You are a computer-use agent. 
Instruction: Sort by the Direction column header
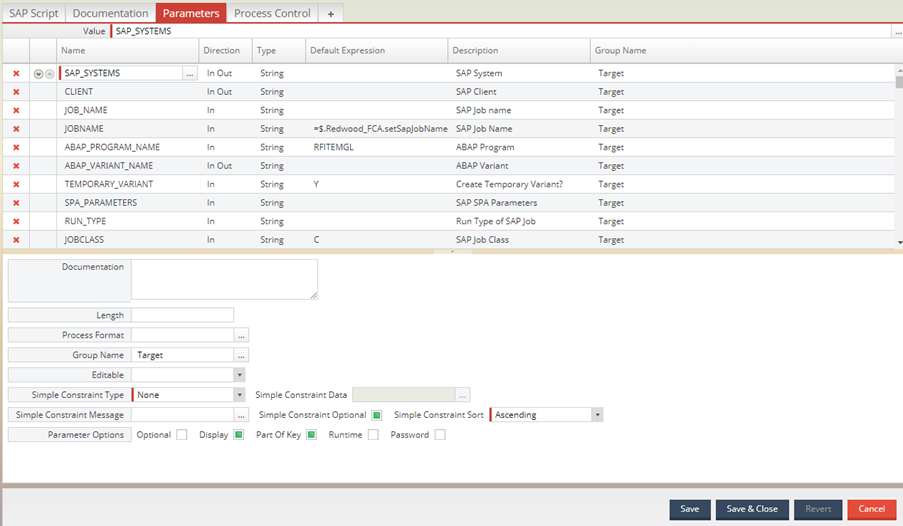pyautogui.click(x=225, y=51)
